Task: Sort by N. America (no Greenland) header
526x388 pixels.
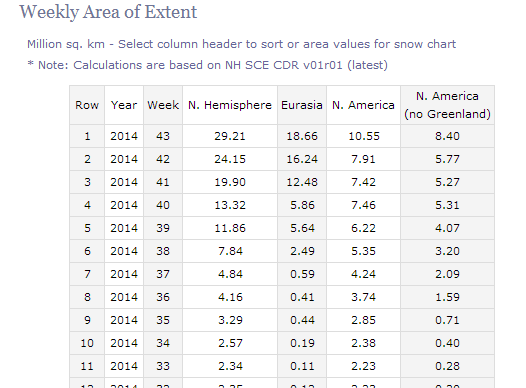Action: pyautogui.click(x=447, y=105)
